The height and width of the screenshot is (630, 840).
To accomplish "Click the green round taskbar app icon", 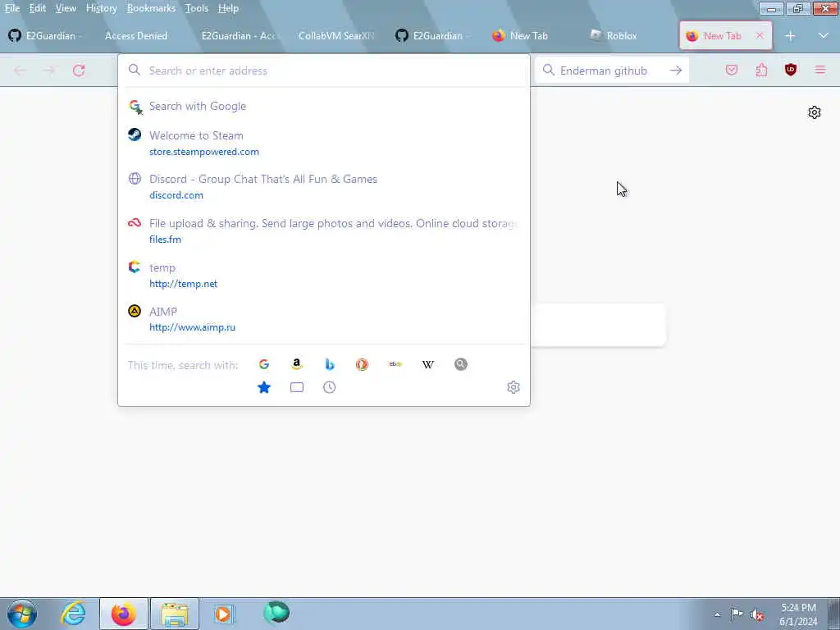I will pyautogui.click(x=276, y=612).
